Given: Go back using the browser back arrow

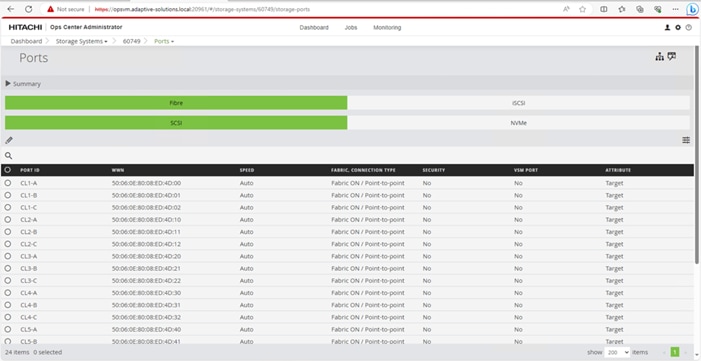Looking at the screenshot, I should [11, 9].
